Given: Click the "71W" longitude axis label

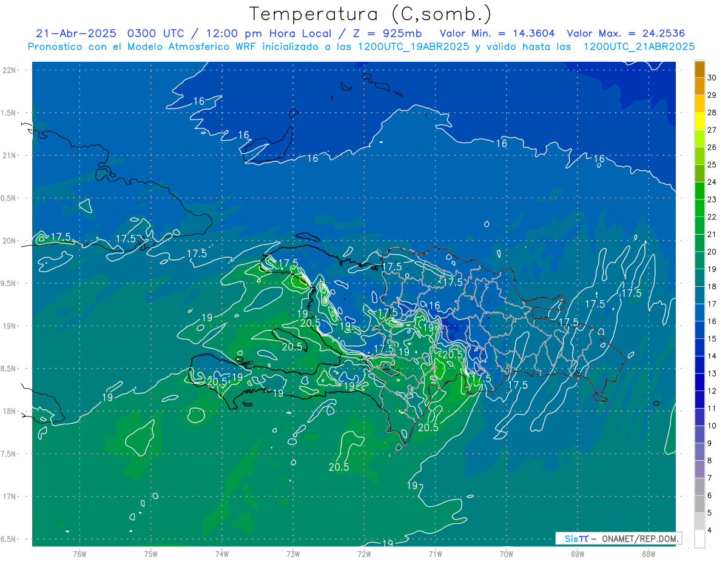Looking at the screenshot, I should pyautogui.click(x=435, y=554).
